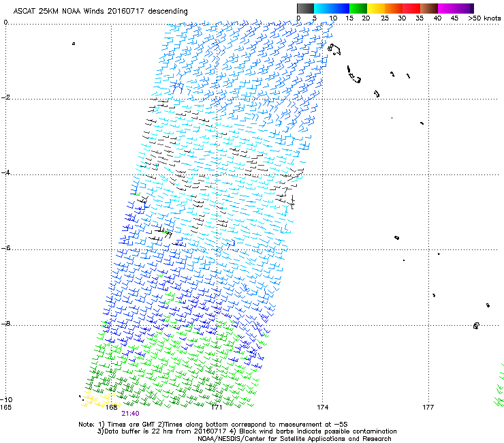Click longitude label '171'
Image resolution: width=504 pixels, height=443 pixels.
(x=217, y=408)
